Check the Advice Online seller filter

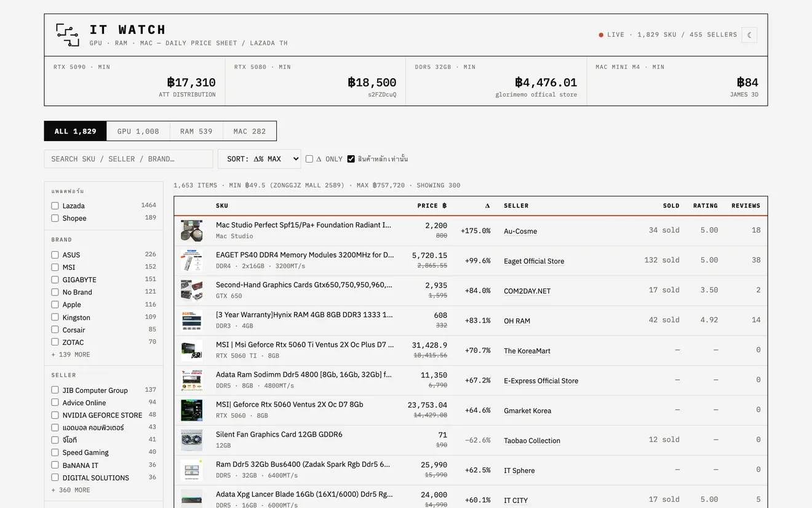tap(55, 403)
